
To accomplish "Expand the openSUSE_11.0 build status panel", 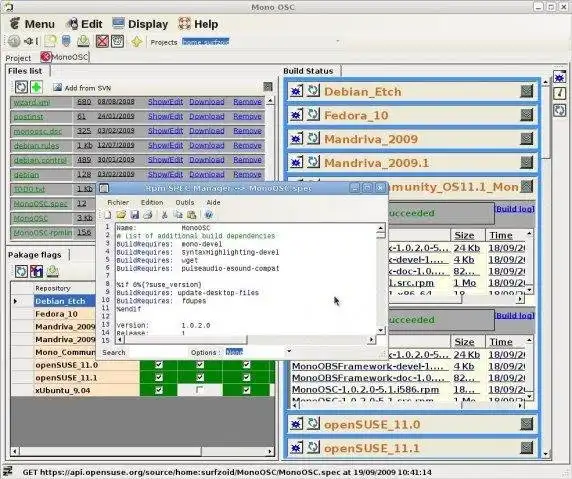I will pyautogui.click(x=526, y=424).
